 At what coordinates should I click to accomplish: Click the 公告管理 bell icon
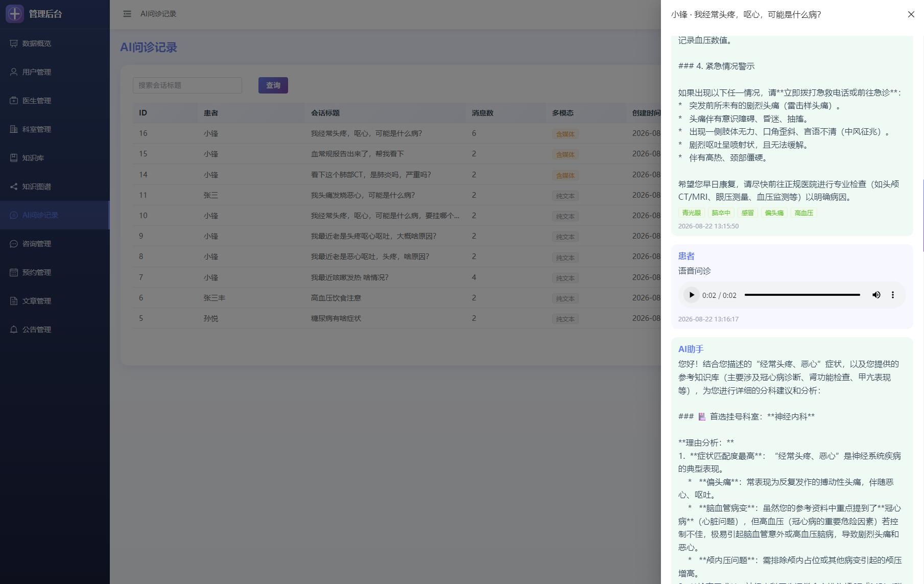[14, 330]
